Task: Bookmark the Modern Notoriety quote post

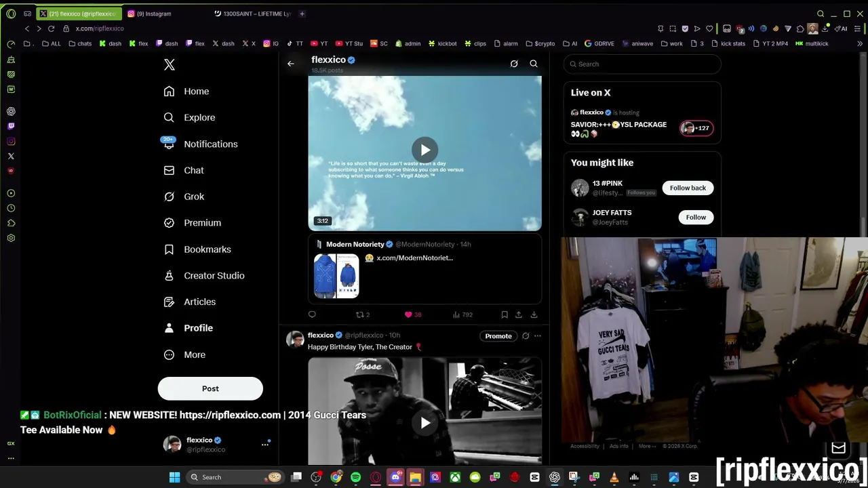Action: (x=505, y=314)
